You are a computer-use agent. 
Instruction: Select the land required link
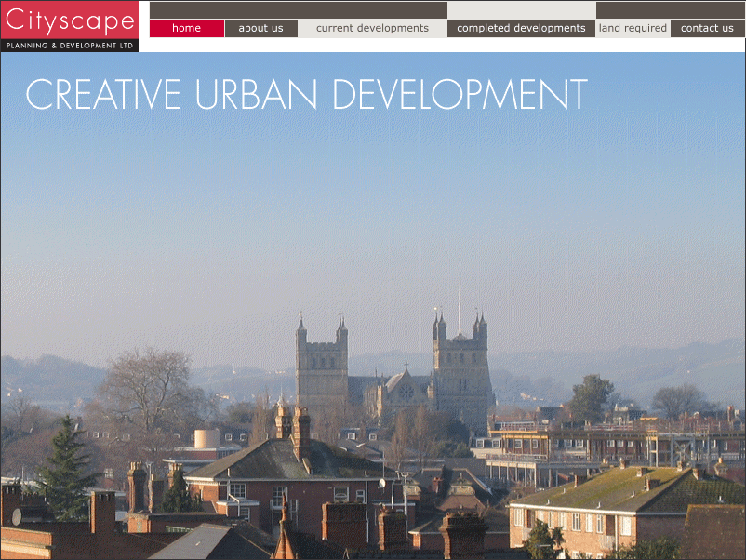[x=633, y=28]
